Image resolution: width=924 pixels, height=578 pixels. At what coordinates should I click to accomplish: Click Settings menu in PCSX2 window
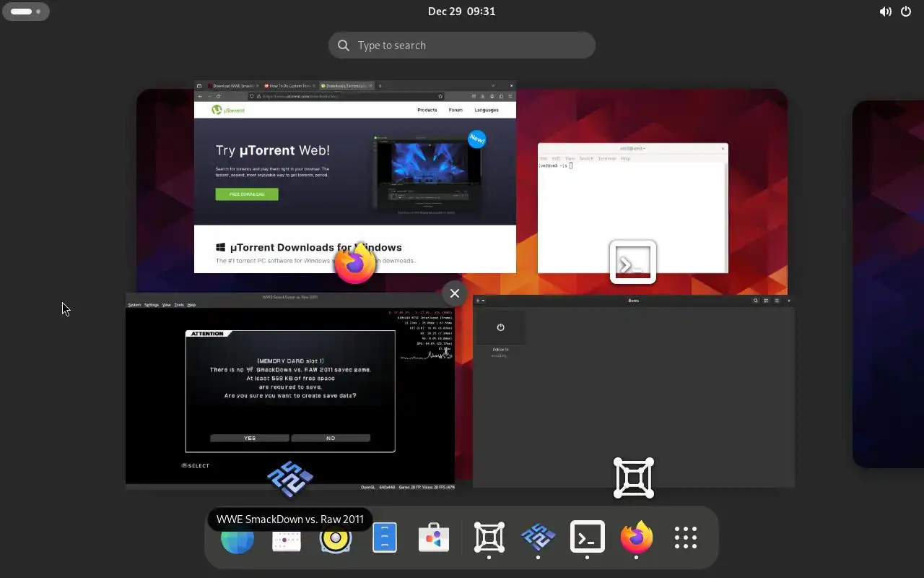point(152,305)
